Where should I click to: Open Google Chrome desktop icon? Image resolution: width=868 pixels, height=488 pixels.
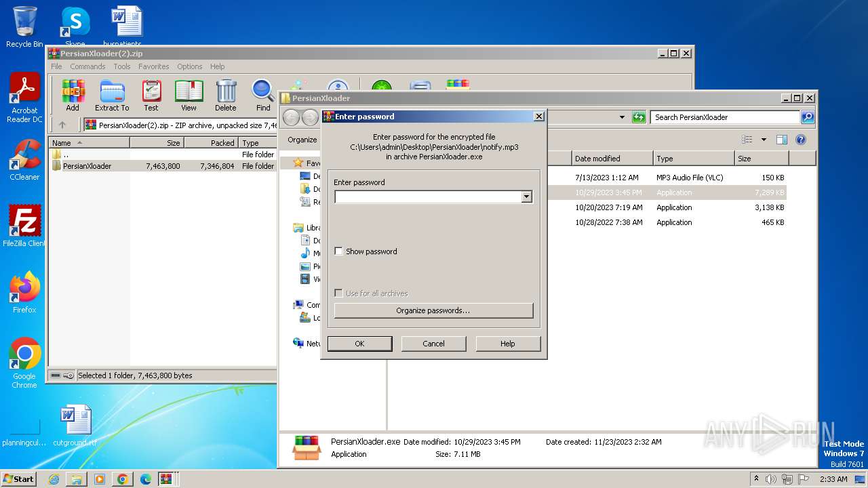coord(24,363)
